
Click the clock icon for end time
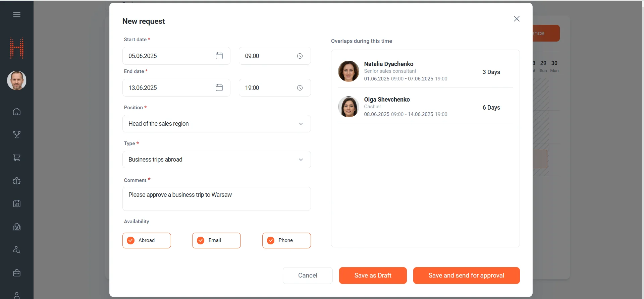(300, 88)
